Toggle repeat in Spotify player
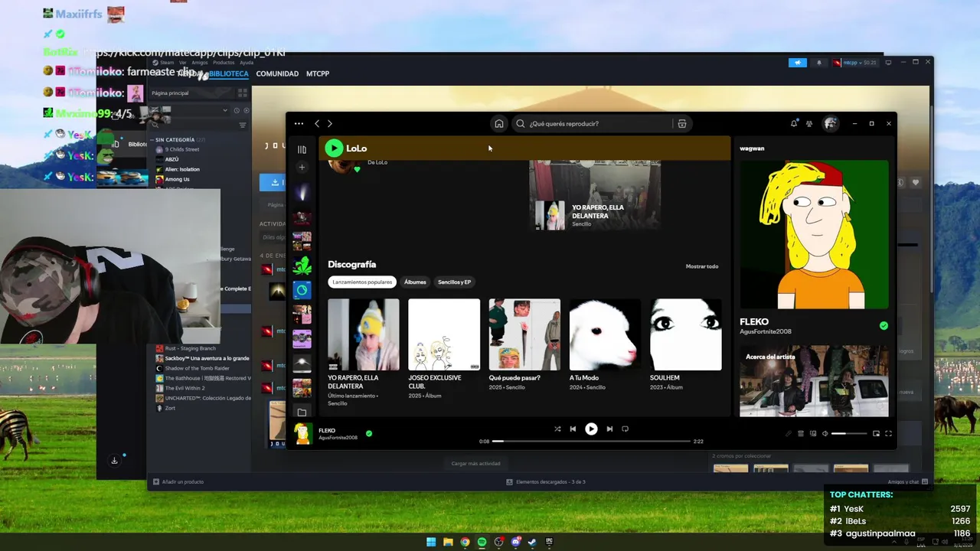980x551 pixels. coord(625,429)
